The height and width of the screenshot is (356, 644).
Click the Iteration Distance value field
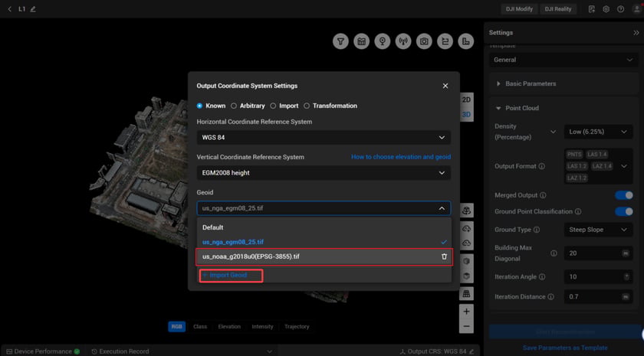click(599, 296)
